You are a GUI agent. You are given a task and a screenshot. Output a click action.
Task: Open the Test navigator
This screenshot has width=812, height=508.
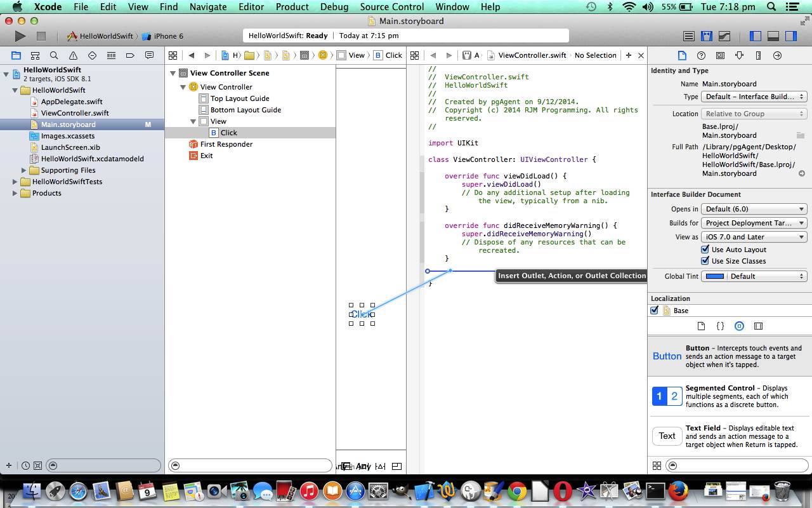pos(92,55)
